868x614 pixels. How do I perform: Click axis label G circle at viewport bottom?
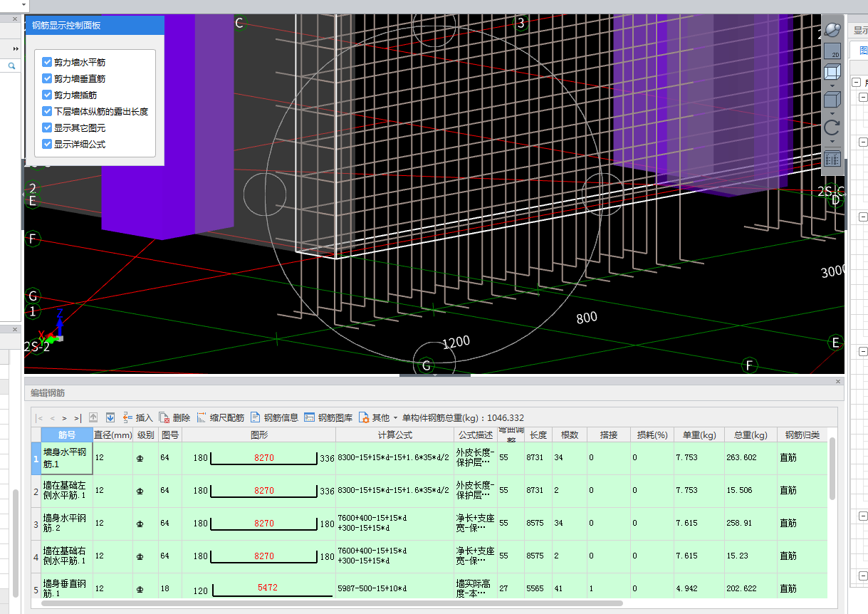pos(426,365)
